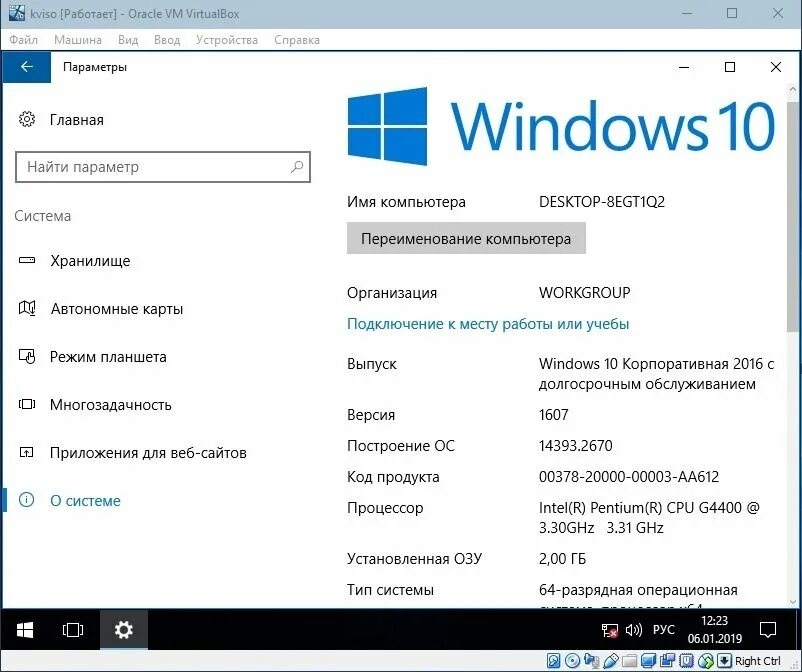Click the VirtualBox title bar app icon
This screenshot has width=802, height=672.
tap(16, 13)
